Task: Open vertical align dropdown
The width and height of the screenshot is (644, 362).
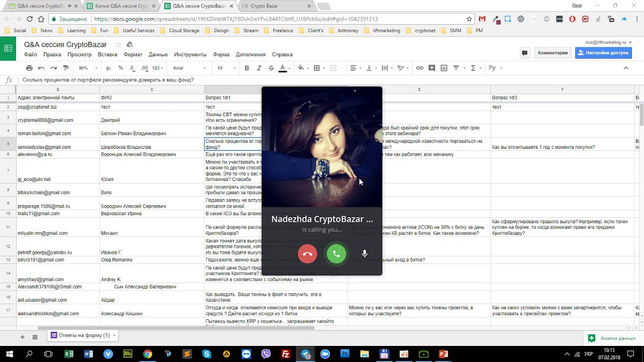Action: 371,68
